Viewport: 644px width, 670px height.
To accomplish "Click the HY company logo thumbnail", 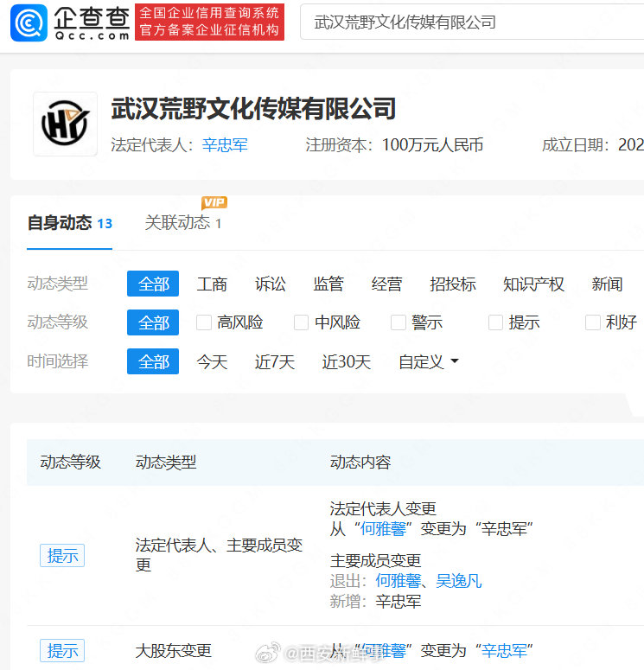I will coord(66,124).
